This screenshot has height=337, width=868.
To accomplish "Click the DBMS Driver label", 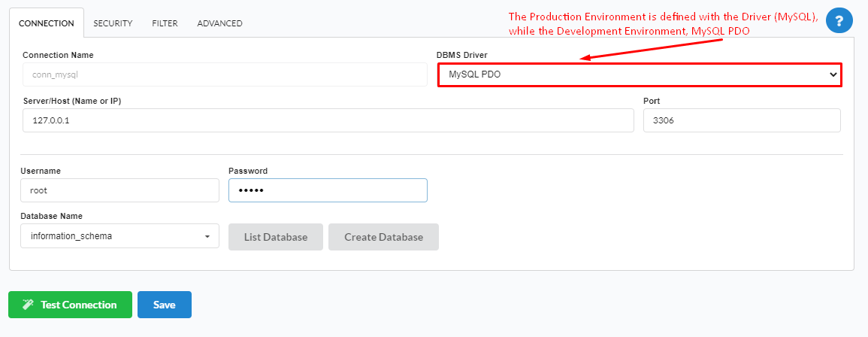I will click(461, 55).
